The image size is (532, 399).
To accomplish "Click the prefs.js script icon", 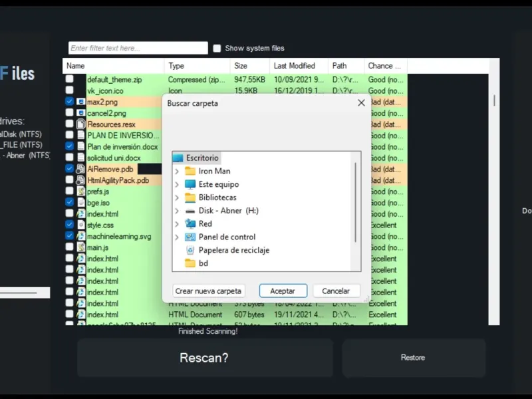I will 80,192.
